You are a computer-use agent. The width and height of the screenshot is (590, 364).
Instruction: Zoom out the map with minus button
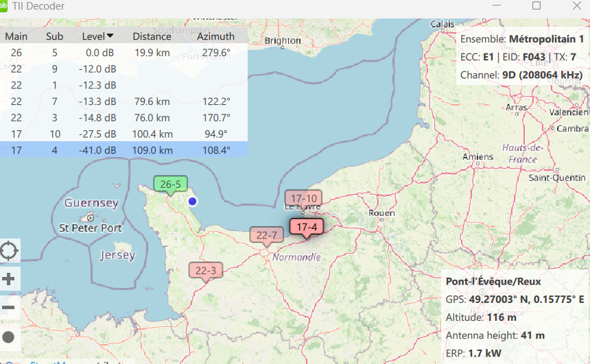pos(8,308)
